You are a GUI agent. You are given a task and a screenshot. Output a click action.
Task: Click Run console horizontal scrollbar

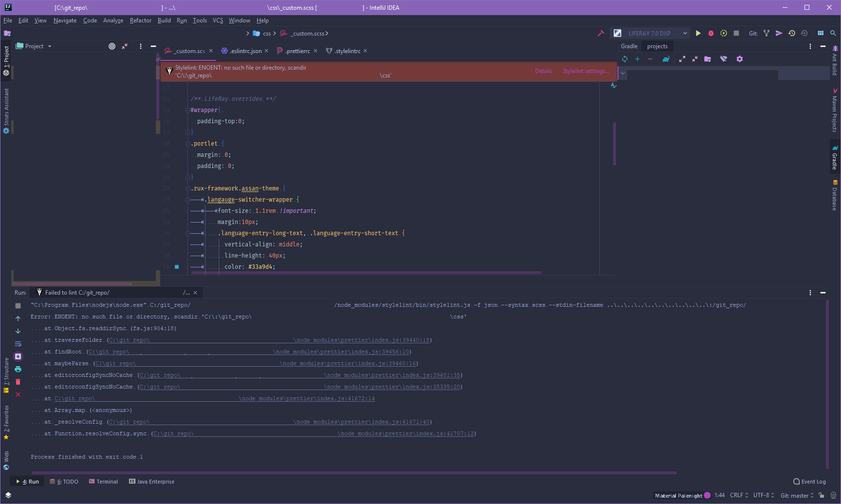point(354,472)
